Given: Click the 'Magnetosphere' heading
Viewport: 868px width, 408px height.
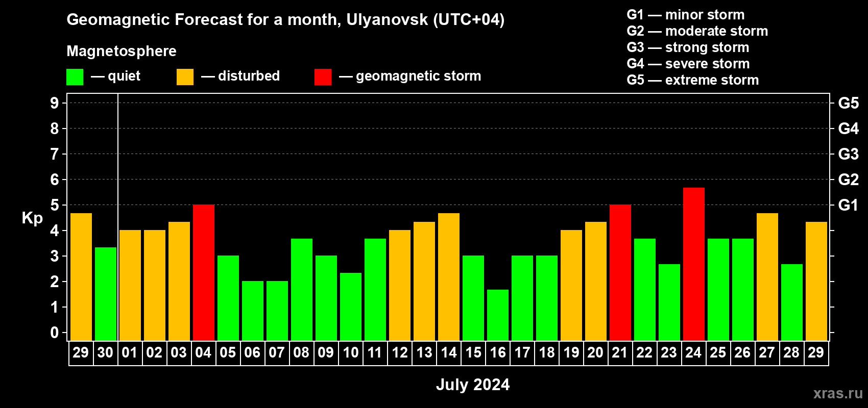Looking at the screenshot, I should [x=122, y=51].
